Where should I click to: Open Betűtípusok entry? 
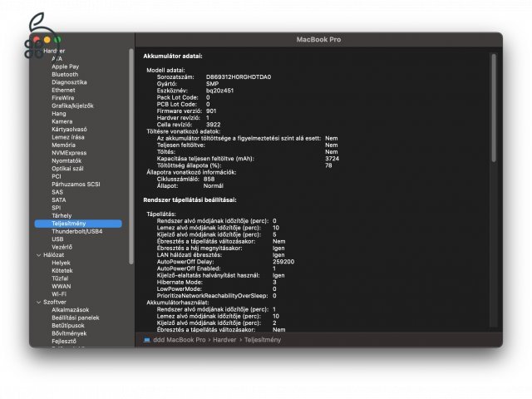pos(68,325)
